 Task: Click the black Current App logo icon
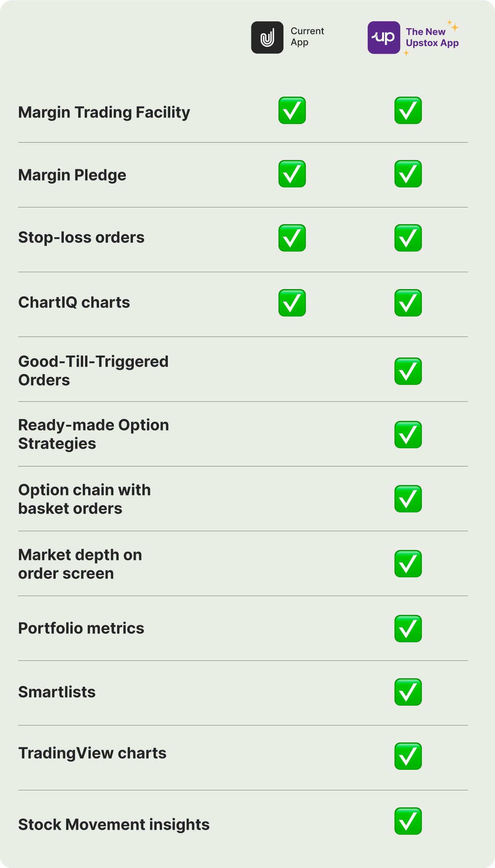pyautogui.click(x=267, y=37)
